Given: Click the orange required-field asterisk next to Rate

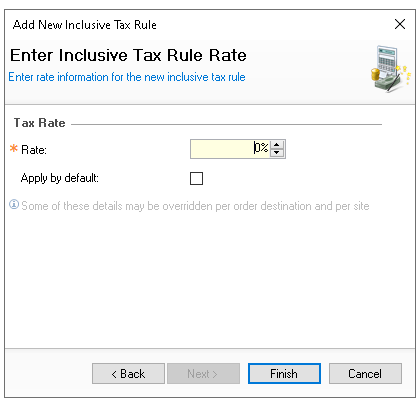Looking at the screenshot, I should click(x=14, y=149).
